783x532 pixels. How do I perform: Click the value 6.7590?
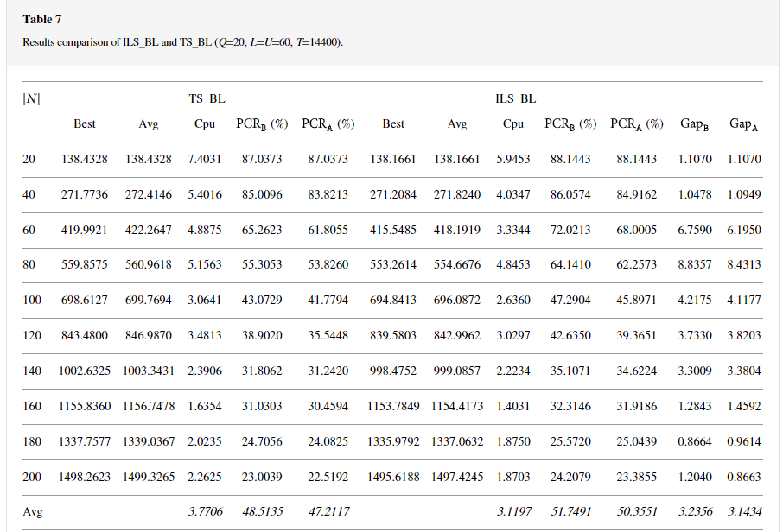(x=695, y=230)
